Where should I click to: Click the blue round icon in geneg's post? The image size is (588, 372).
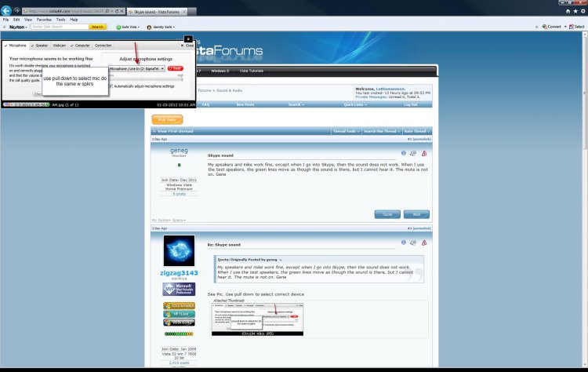(x=404, y=153)
